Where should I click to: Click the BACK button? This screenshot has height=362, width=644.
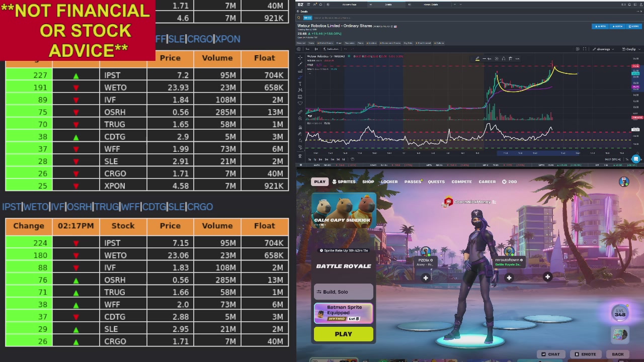[x=617, y=354]
